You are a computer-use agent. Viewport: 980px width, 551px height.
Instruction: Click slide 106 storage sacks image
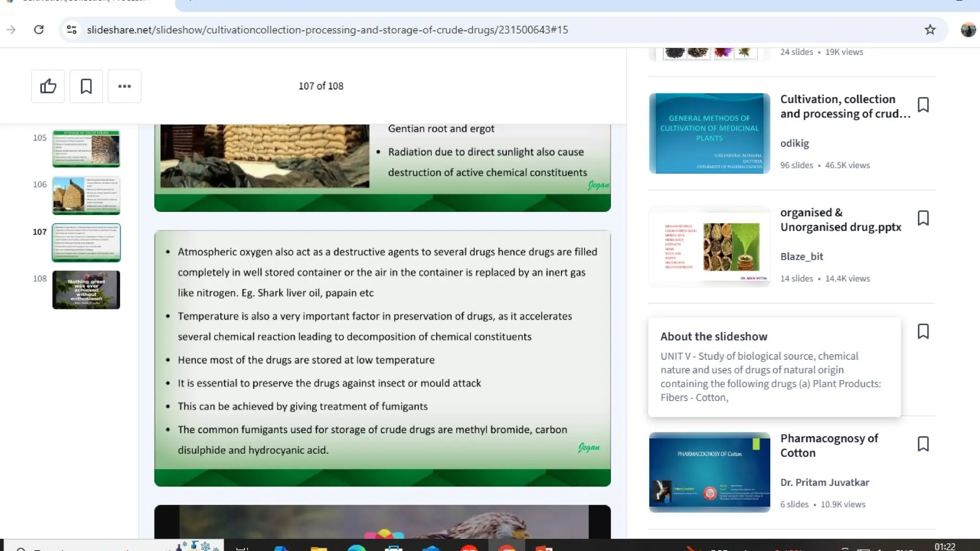point(265,156)
